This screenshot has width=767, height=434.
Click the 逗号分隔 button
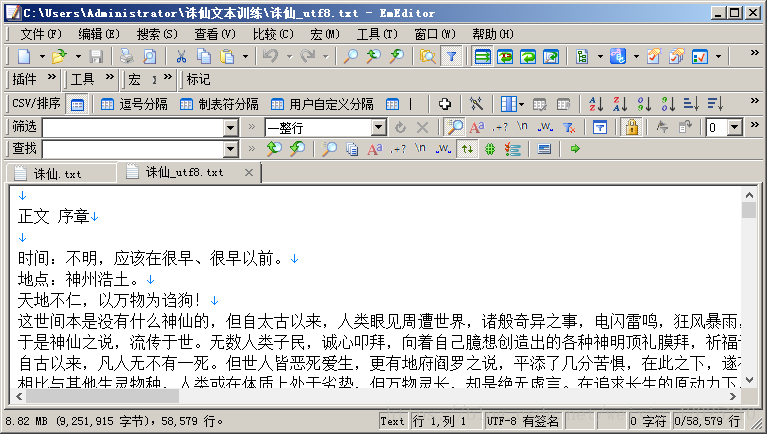(x=134, y=104)
